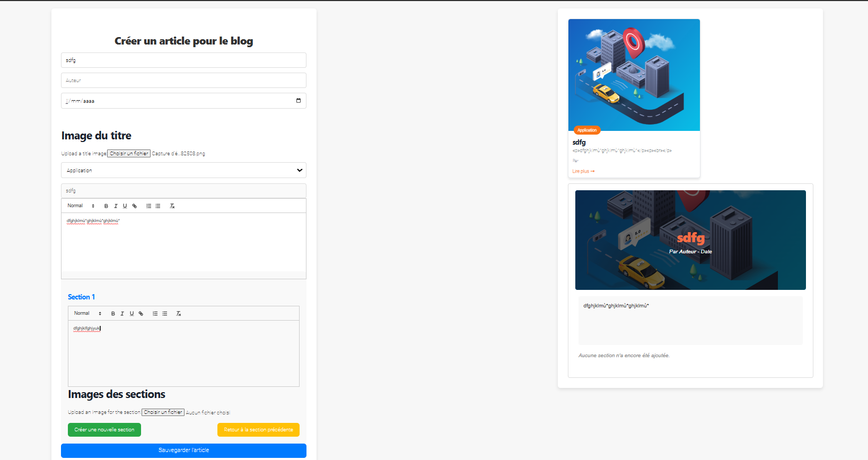This screenshot has width=868, height=460.
Task: Click the article title field containing sdfg
Action: 183,60
